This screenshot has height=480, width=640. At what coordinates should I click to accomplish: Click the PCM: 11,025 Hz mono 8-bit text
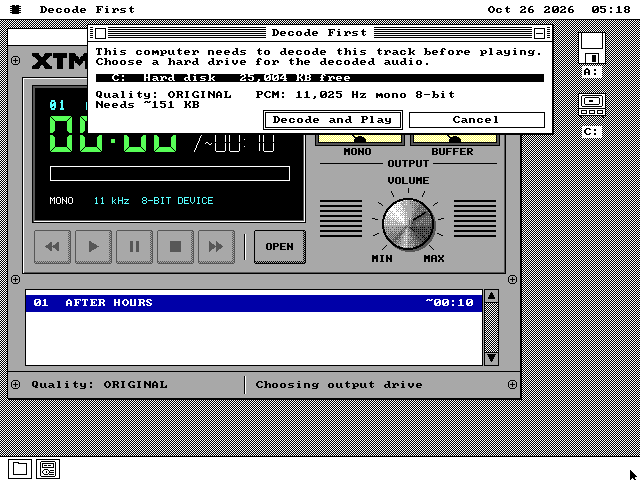(x=355, y=95)
